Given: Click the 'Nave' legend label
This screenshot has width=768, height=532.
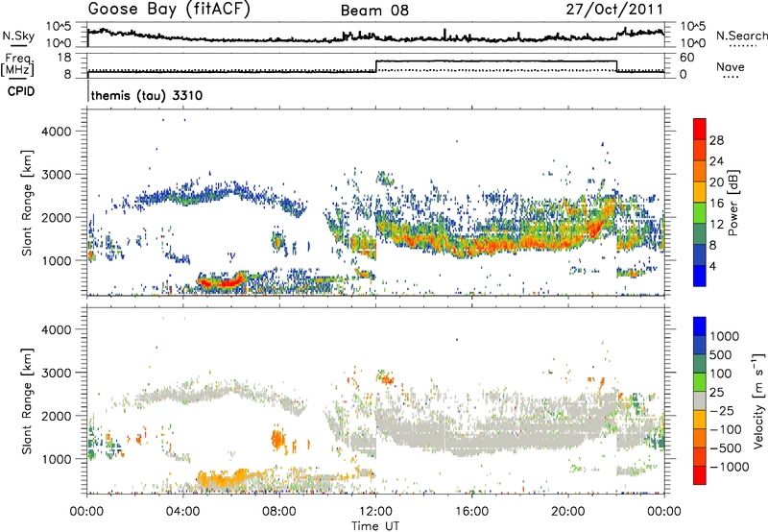Looking at the screenshot, I should 731,67.
